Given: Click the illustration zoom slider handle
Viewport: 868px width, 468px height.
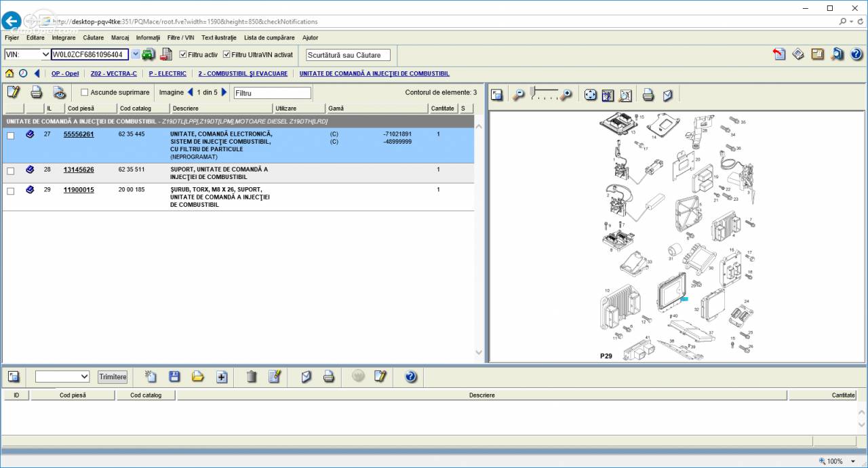Looking at the screenshot, I should (x=534, y=92).
